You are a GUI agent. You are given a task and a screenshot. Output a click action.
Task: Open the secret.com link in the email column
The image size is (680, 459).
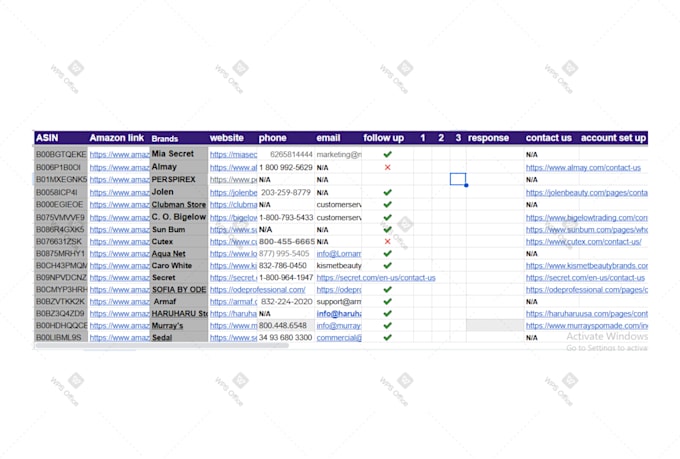(376, 278)
